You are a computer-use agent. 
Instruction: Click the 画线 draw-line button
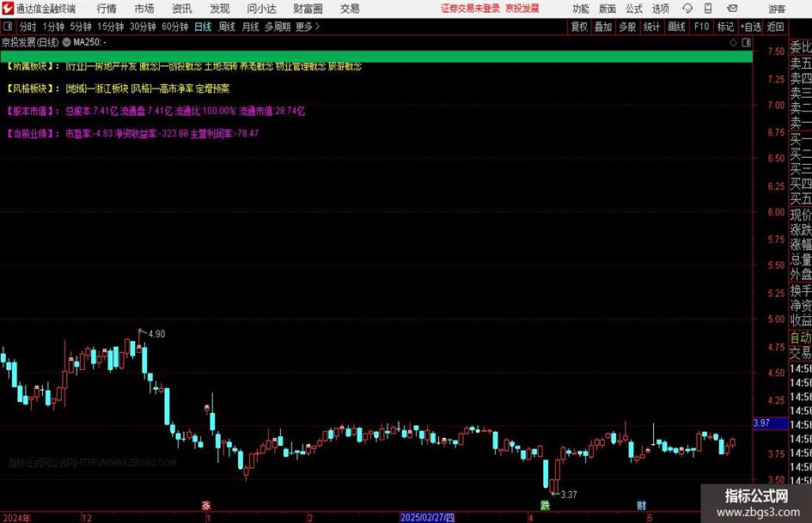click(x=676, y=27)
